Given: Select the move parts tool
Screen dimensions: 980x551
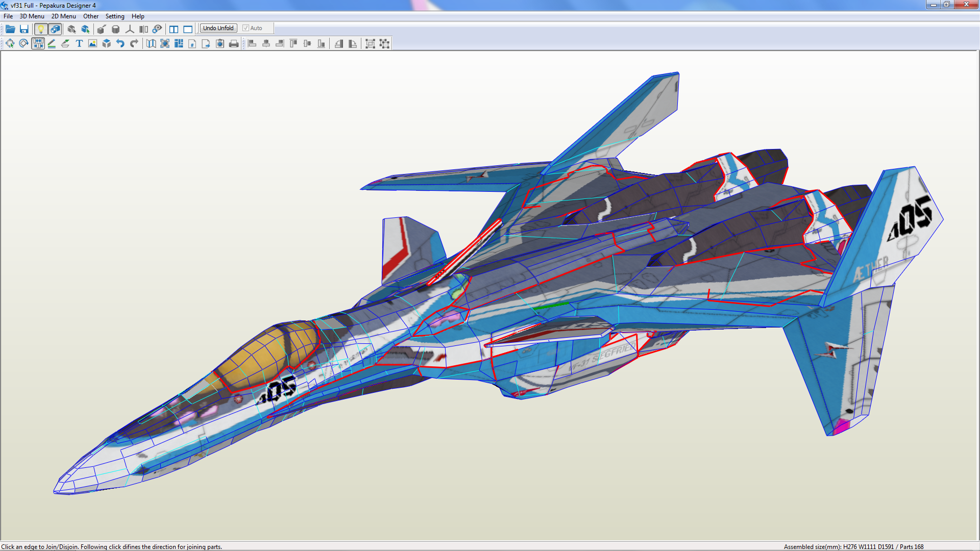Looking at the screenshot, I should point(10,43).
